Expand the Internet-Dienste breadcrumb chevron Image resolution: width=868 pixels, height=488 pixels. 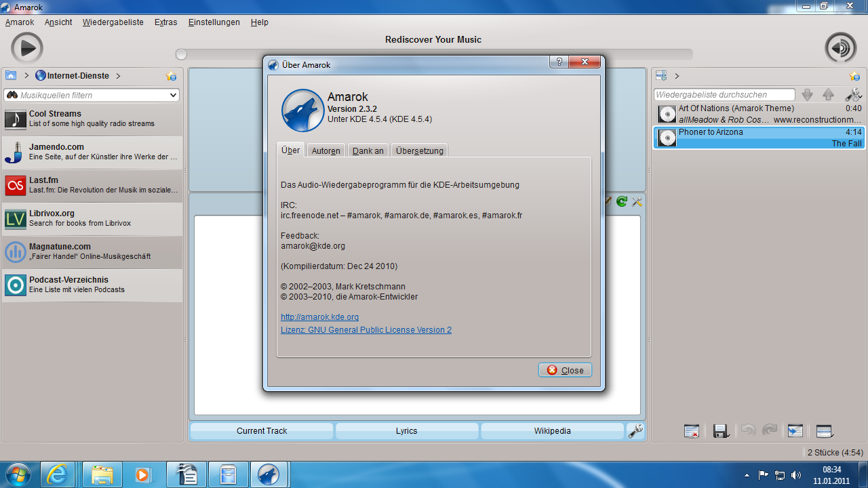point(117,76)
